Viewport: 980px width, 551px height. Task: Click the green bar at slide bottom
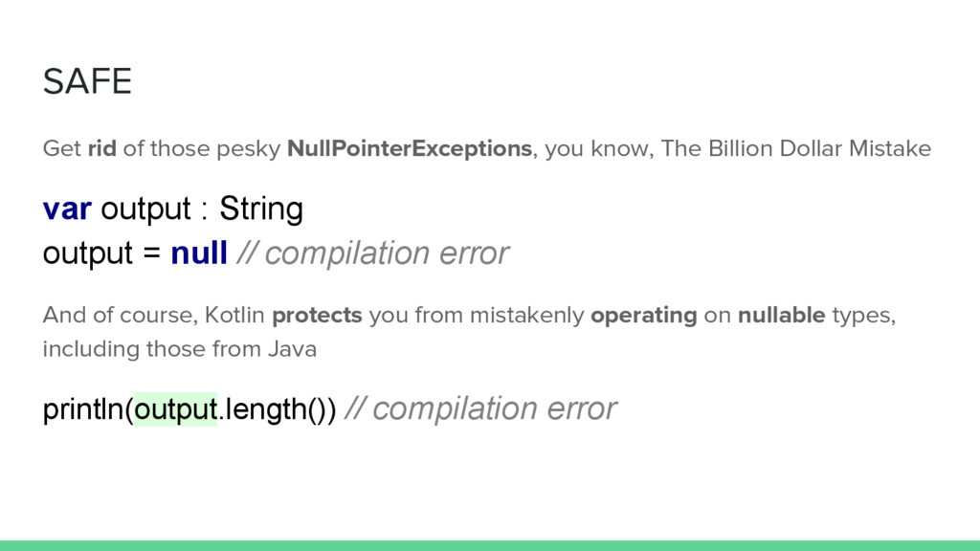pos(490,545)
